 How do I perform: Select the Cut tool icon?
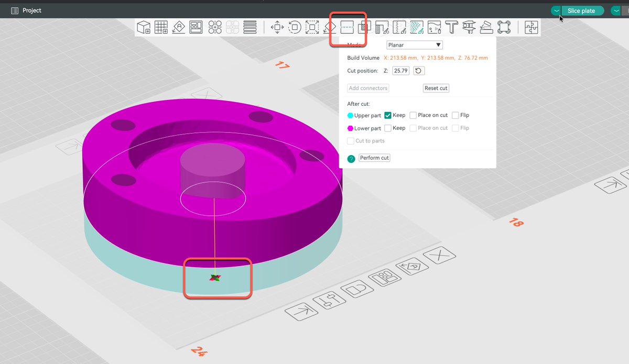coord(348,26)
